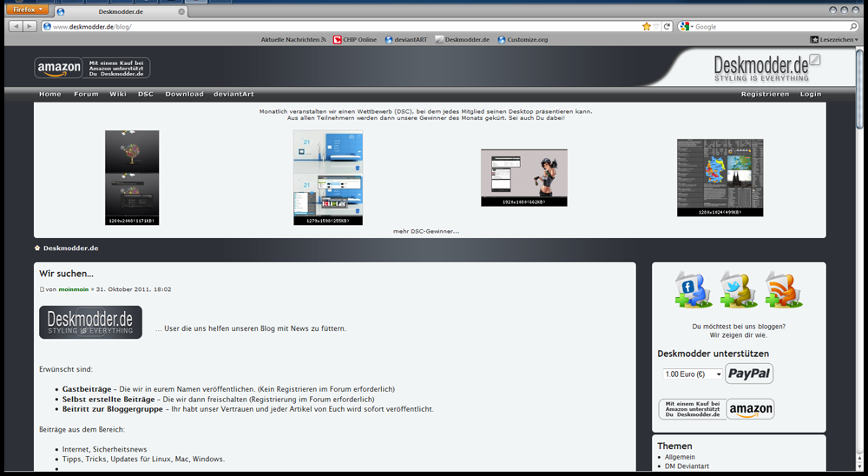Click the site identity globe in address bar

pyautogui.click(x=47, y=27)
